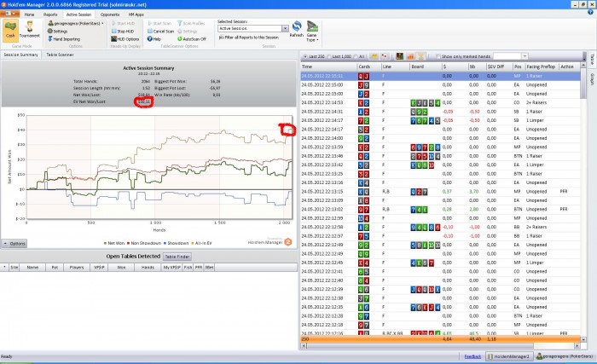Viewport: 597px width, 364px height.
Task: Click the hands list horizontal scrollbar
Action: (x=441, y=346)
